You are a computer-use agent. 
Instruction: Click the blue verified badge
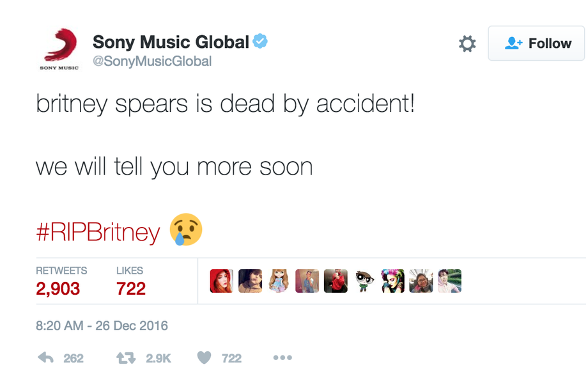pyautogui.click(x=260, y=42)
